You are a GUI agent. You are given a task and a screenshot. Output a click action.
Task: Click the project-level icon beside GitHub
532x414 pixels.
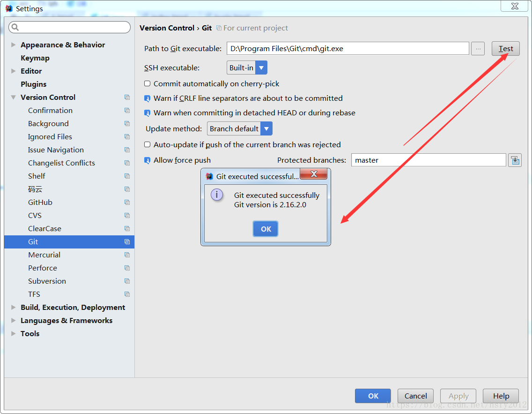point(127,203)
